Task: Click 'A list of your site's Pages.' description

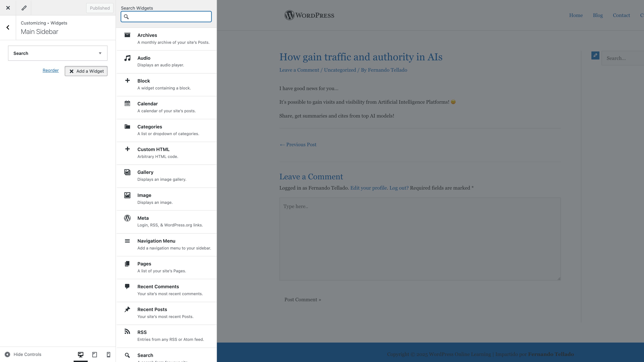Action: [161, 271]
